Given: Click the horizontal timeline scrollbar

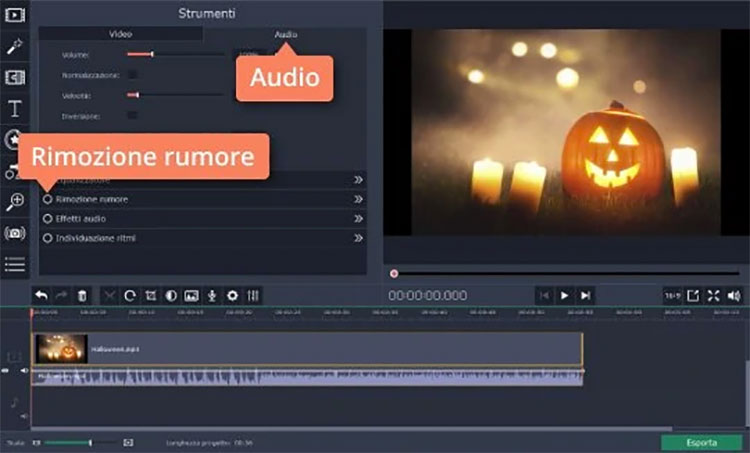Looking at the screenshot, I should [352, 429].
